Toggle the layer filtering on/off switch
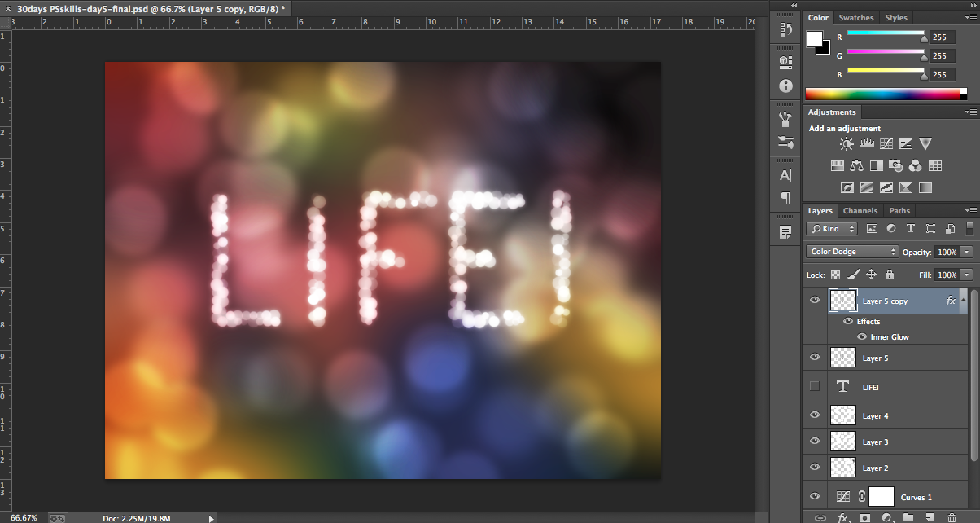The height and width of the screenshot is (523, 980). coord(969,229)
